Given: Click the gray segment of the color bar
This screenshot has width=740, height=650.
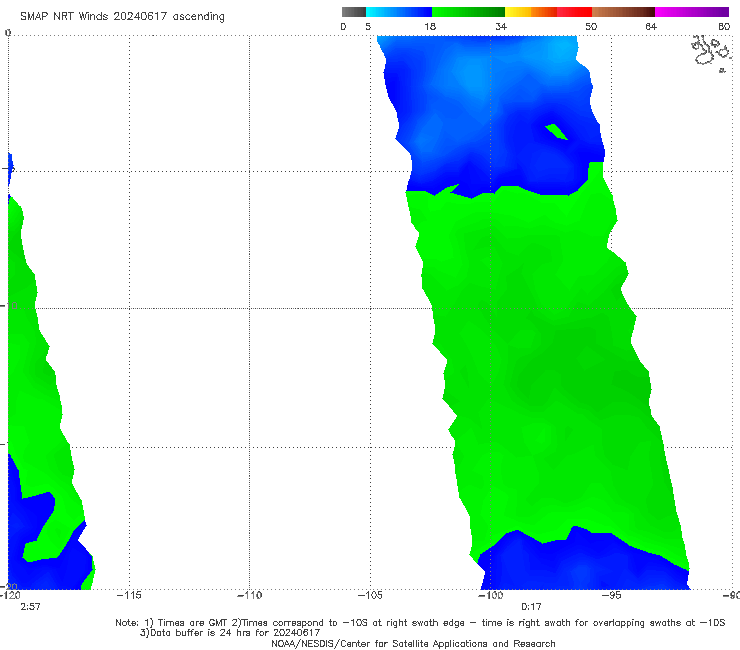Looking at the screenshot, I should tap(354, 12).
